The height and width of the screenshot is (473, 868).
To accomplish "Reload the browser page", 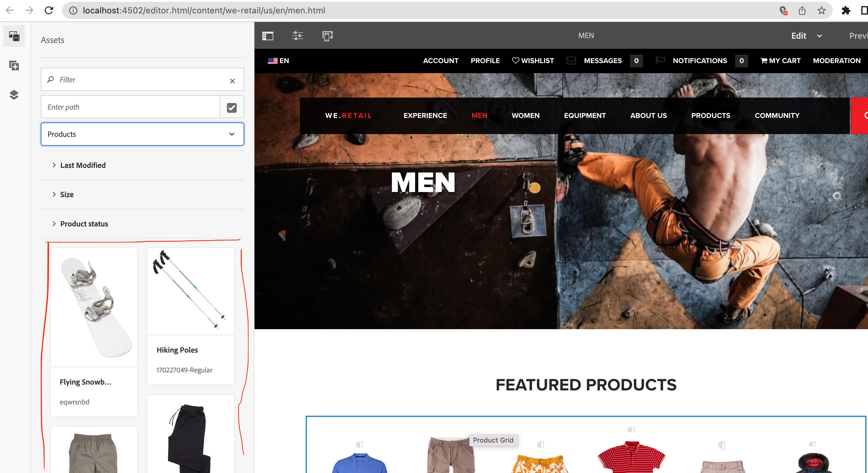I will point(49,10).
